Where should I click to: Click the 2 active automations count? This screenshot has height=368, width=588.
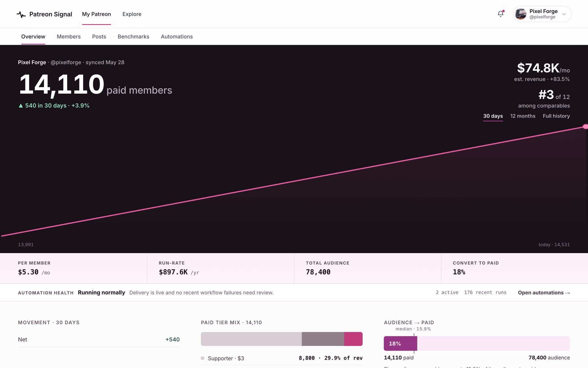pyautogui.click(x=447, y=292)
